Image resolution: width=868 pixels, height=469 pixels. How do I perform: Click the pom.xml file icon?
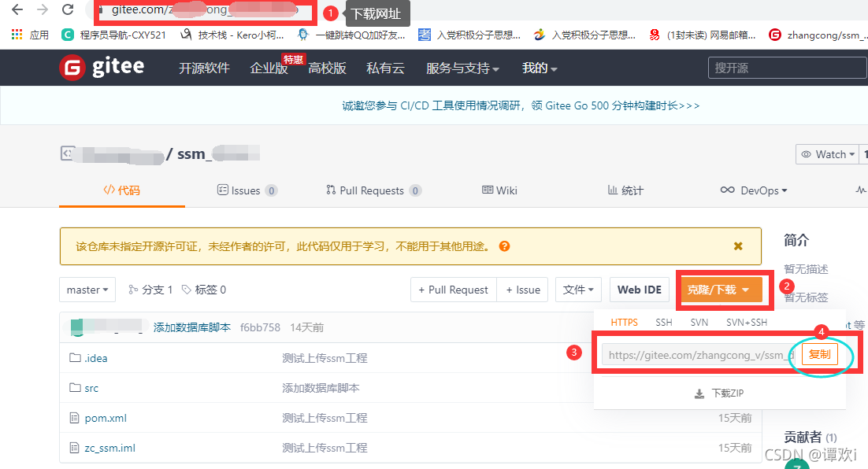74,418
